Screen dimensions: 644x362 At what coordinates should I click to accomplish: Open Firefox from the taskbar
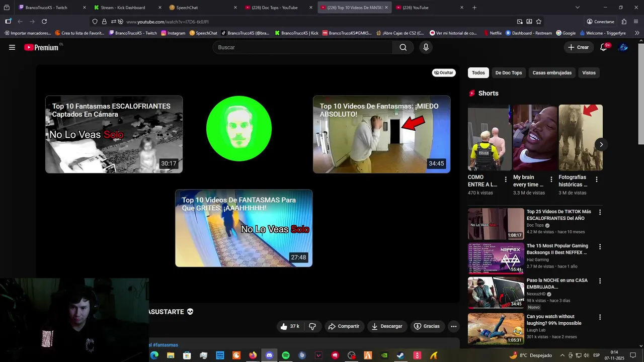tap(253, 355)
